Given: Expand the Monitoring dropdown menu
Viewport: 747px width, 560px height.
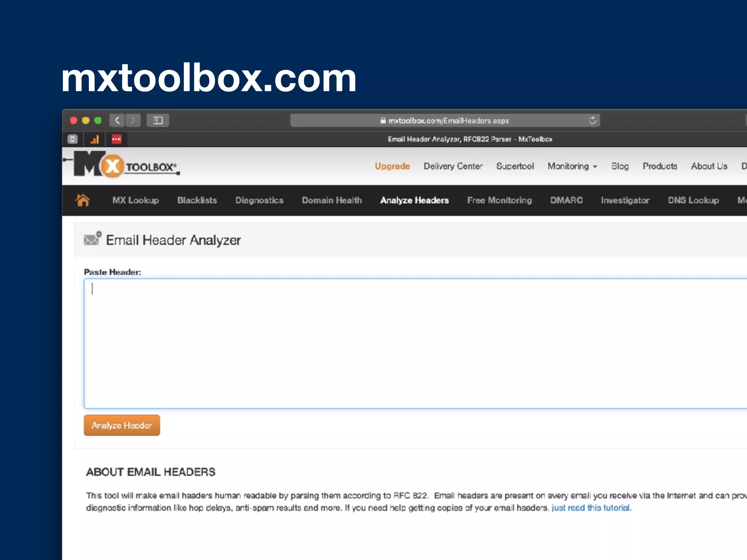Looking at the screenshot, I should click(572, 166).
